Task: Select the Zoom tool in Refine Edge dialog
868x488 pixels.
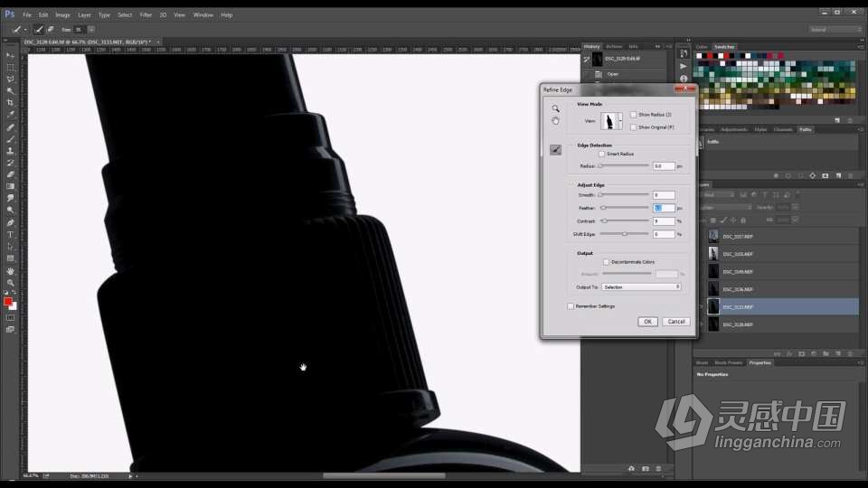Action: (x=555, y=108)
